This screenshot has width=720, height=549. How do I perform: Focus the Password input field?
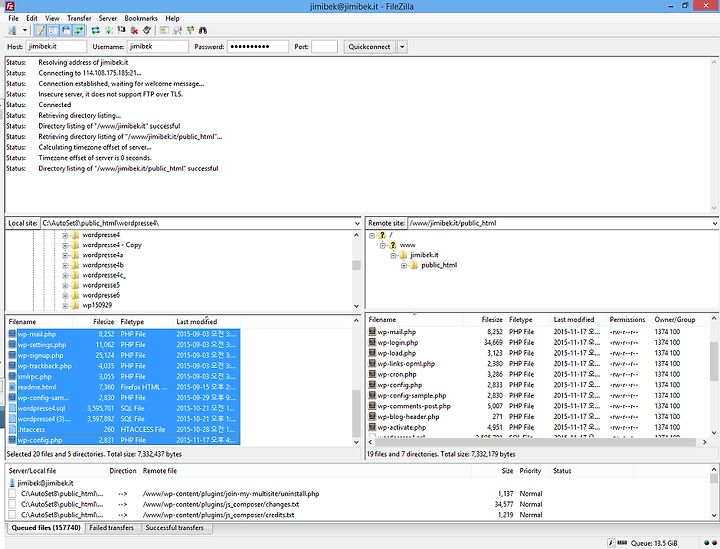coord(258,46)
